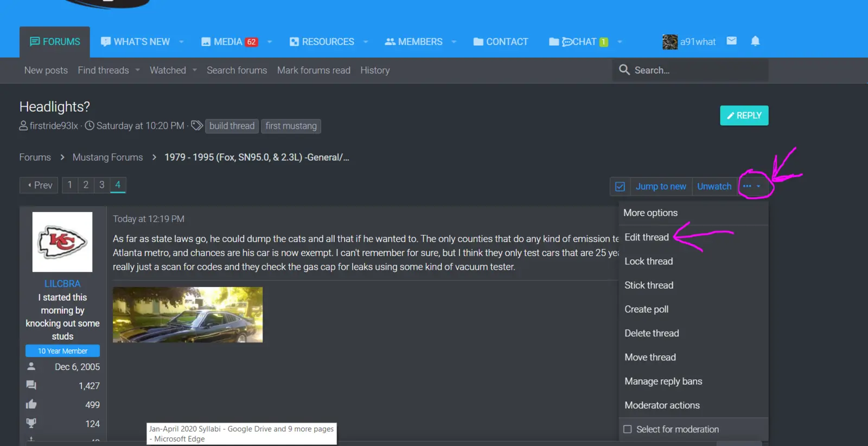Open Watched link
The width and height of the screenshot is (868, 446).
click(168, 70)
